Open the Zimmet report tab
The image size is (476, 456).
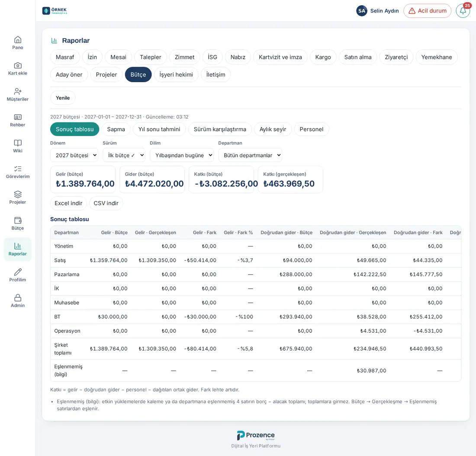tap(185, 57)
